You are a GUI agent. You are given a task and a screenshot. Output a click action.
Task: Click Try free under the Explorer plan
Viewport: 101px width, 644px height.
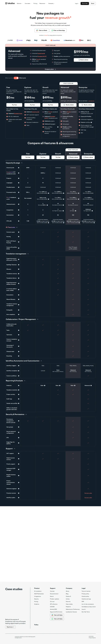[x=32, y=105]
